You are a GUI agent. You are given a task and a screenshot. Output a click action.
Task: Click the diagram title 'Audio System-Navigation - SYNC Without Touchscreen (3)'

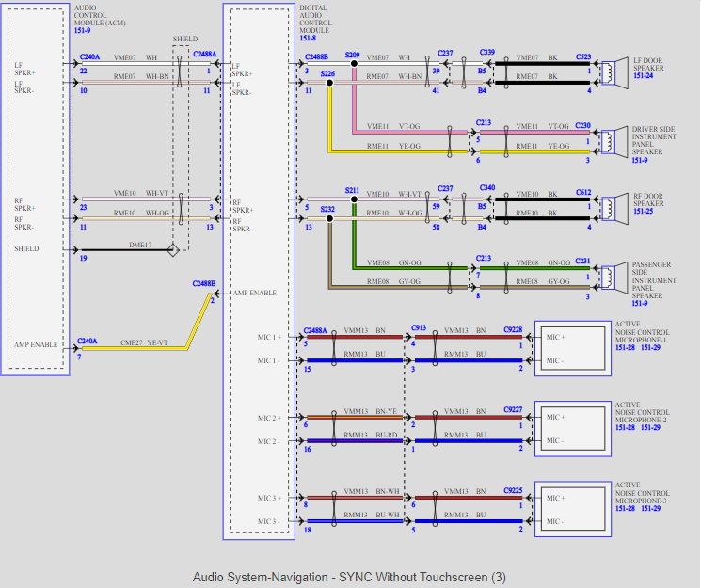coord(349,578)
